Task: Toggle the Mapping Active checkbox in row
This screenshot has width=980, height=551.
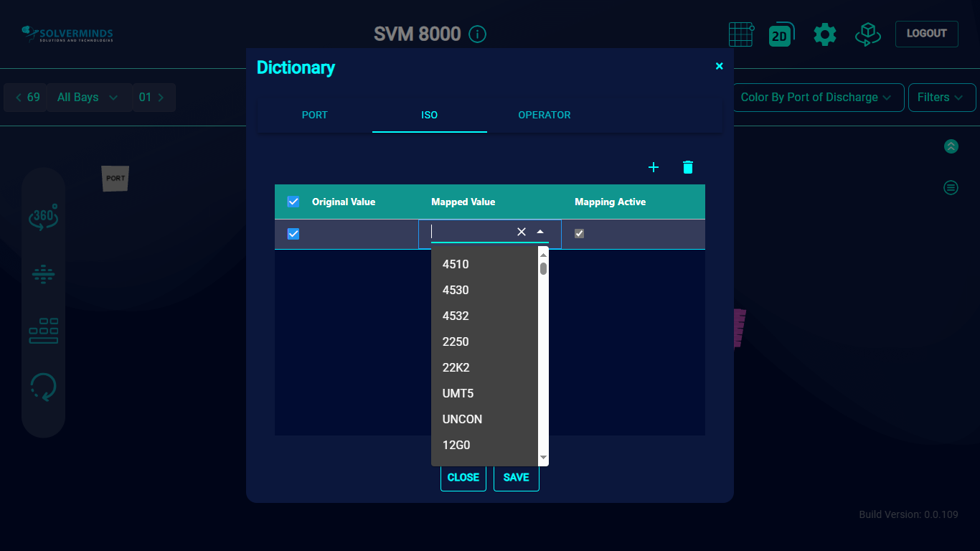Action: coord(580,233)
